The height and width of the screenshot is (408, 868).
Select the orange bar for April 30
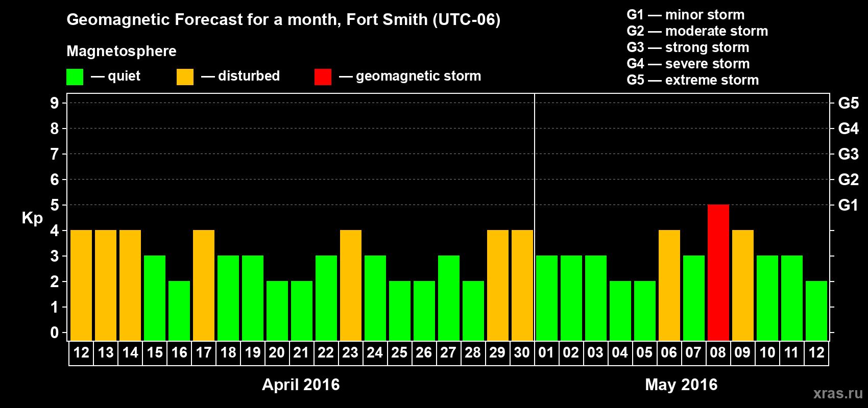point(522,285)
